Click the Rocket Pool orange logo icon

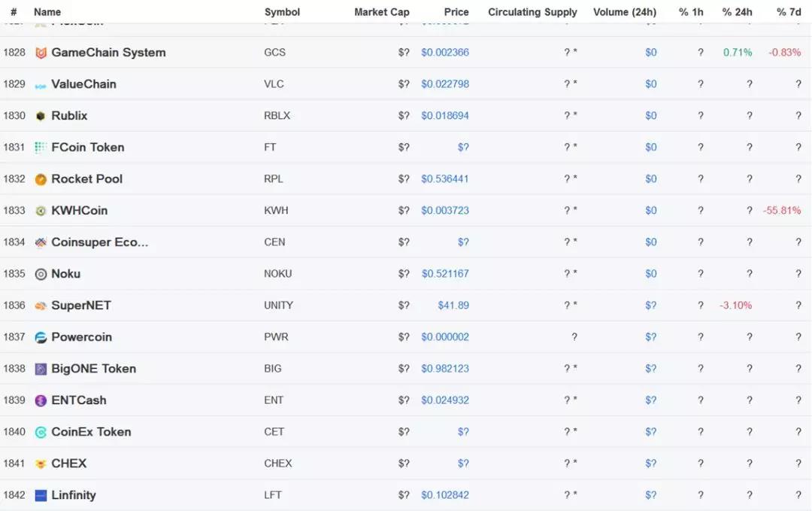[x=41, y=179]
